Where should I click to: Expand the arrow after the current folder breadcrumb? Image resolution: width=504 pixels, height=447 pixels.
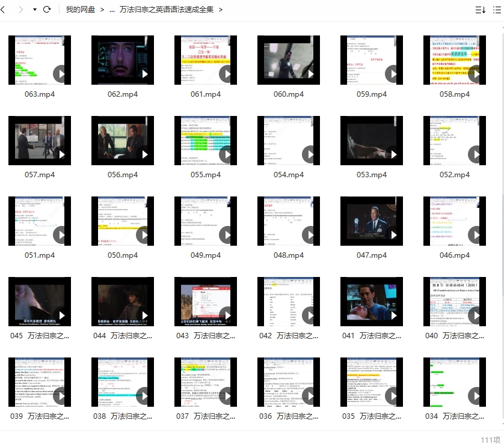[221, 10]
